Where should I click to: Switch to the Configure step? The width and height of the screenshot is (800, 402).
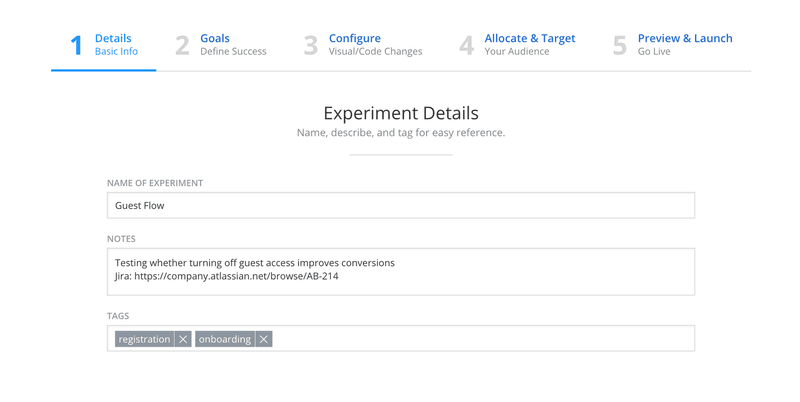(x=355, y=39)
